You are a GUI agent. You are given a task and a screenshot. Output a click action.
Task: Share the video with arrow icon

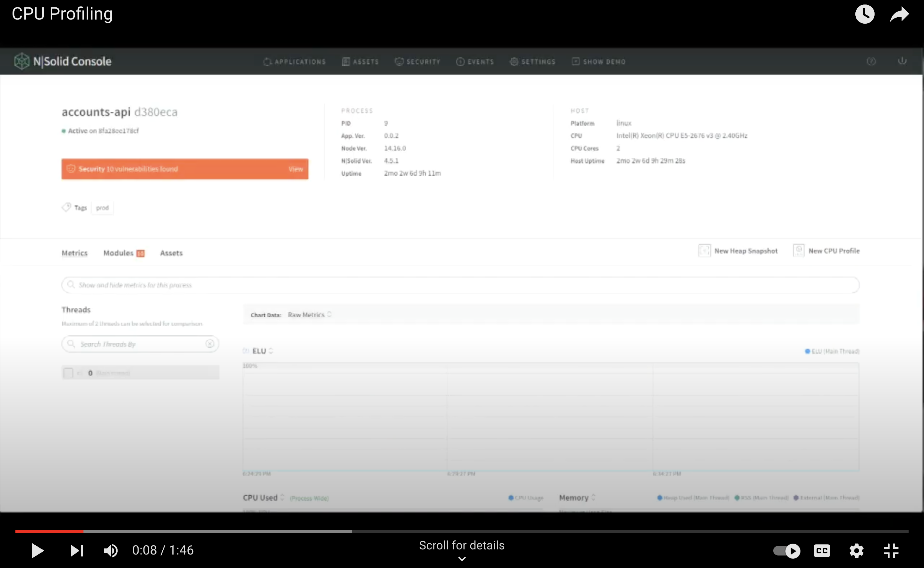coord(899,14)
